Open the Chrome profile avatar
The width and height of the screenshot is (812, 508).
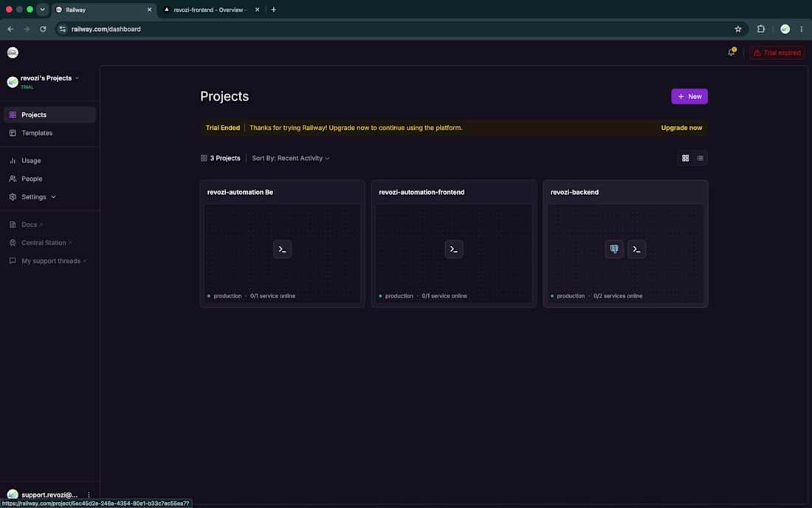tap(785, 29)
